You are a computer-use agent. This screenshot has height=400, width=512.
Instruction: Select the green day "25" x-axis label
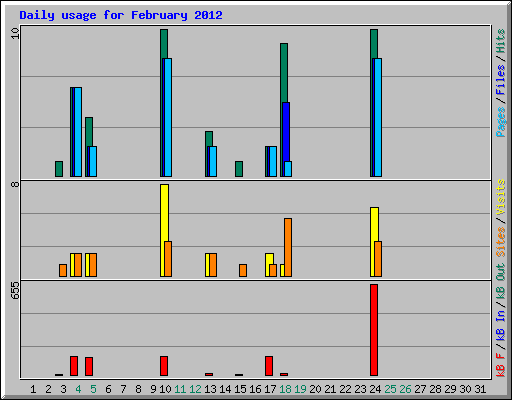point(390,389)
